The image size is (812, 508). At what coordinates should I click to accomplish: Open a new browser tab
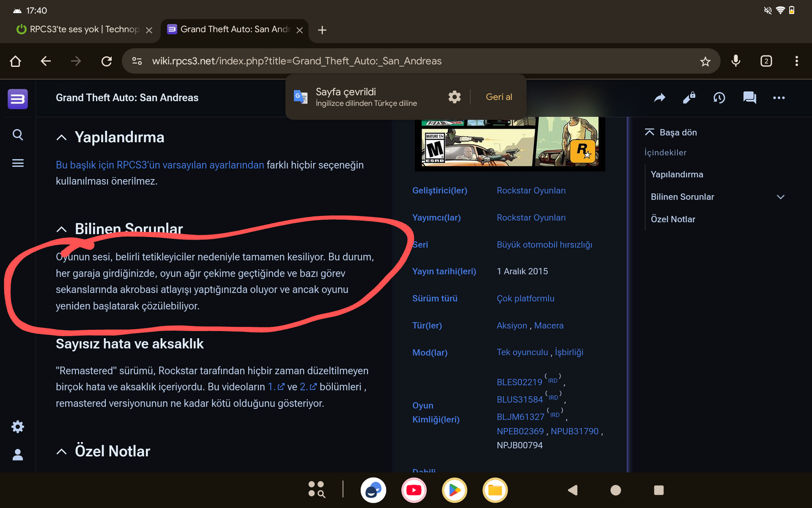[x=322, y=30]
